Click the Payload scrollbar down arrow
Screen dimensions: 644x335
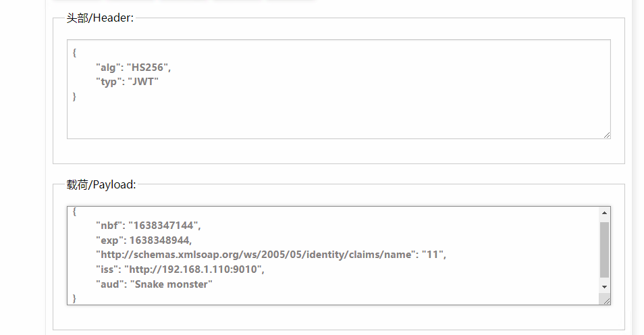[604, 287]
